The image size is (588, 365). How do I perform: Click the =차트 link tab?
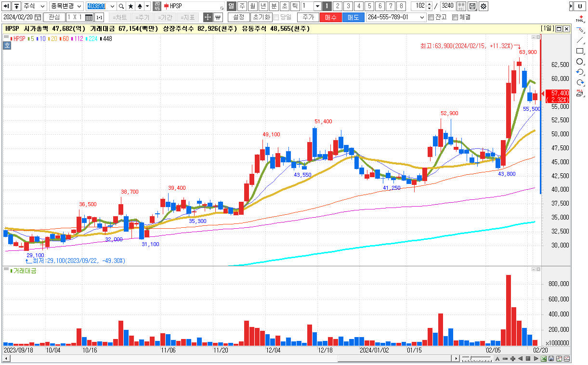[120, 17]
